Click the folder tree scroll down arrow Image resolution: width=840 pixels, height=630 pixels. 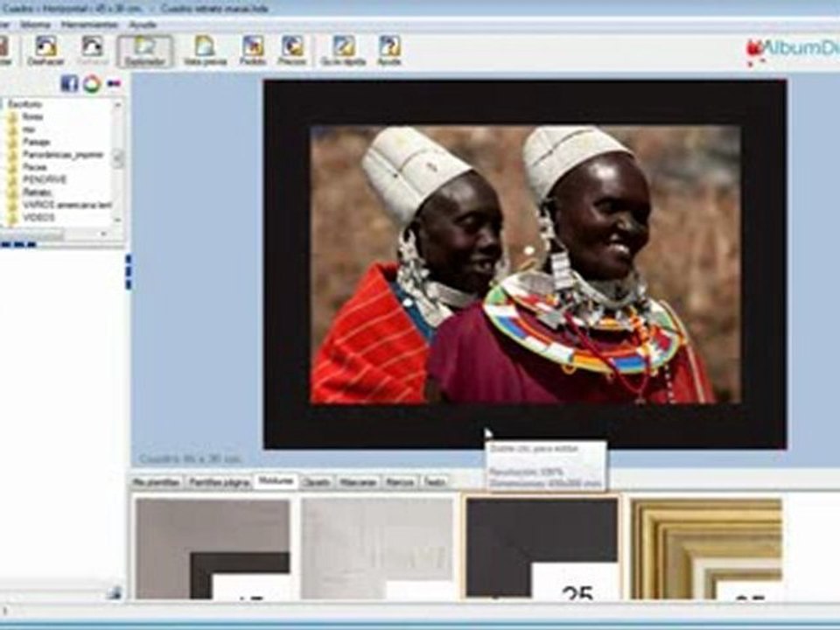pyautogui.click(x=118, y=220)
